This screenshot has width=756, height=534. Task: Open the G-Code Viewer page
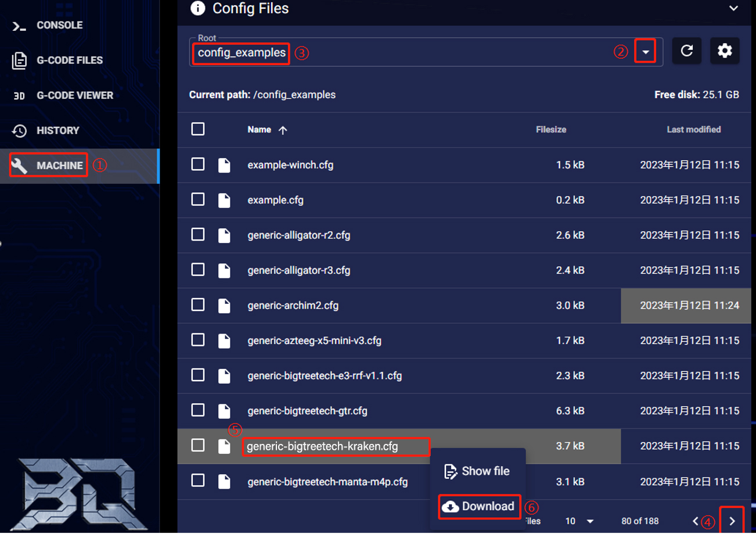tap(74, 95)
